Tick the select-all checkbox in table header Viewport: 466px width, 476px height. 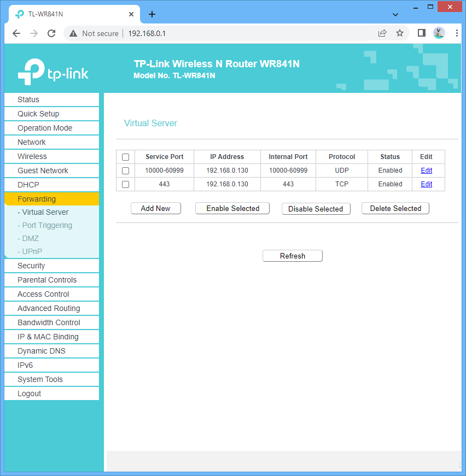click(125, 157)
